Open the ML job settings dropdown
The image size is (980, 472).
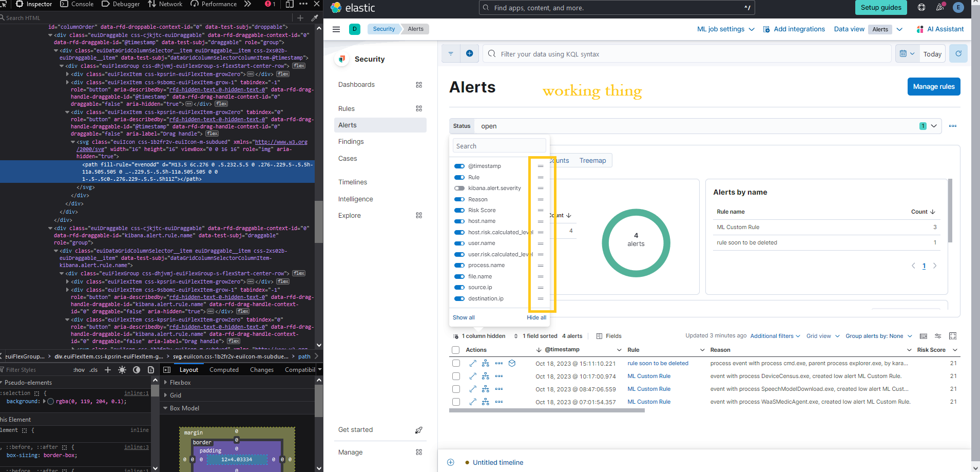[725, 29]
